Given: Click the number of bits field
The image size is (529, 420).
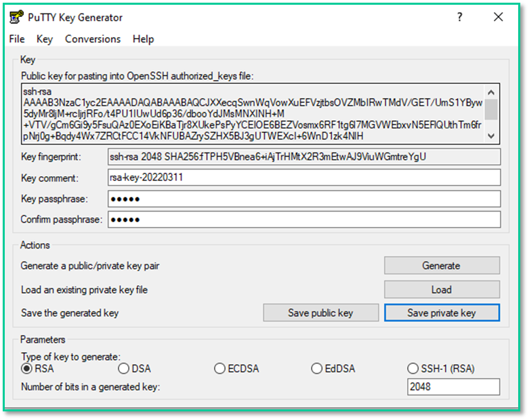Looking at the screenshot, I should (453, 387).
